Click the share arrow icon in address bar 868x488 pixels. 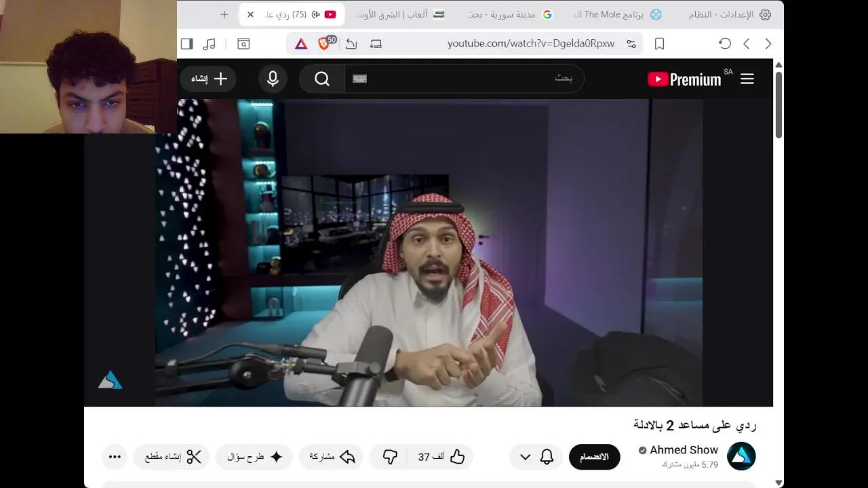point(351,43)
